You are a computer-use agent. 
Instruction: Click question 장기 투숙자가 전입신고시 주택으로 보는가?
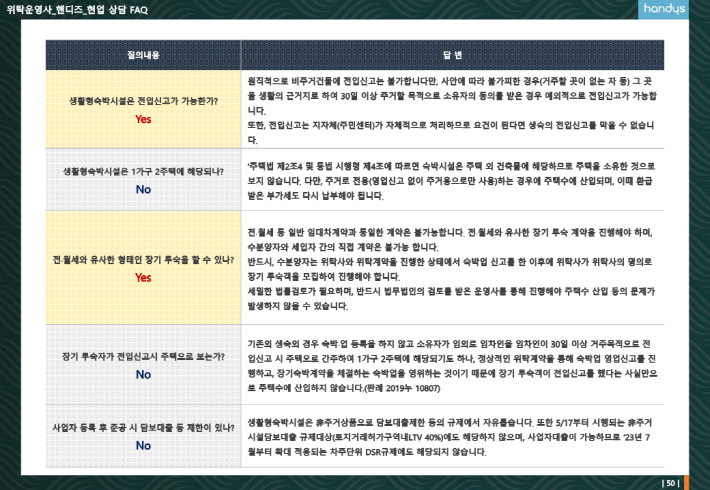click(x=143, y=356)
